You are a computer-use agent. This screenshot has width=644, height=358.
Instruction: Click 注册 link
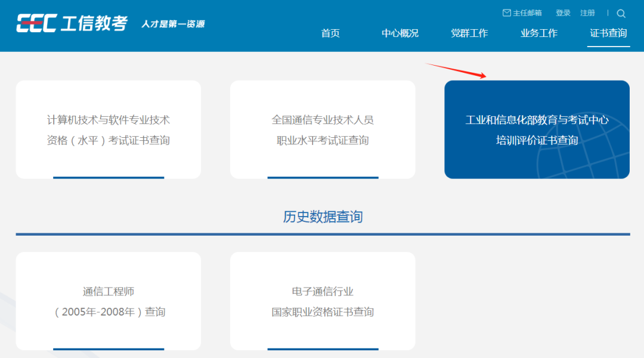[587, 13]
